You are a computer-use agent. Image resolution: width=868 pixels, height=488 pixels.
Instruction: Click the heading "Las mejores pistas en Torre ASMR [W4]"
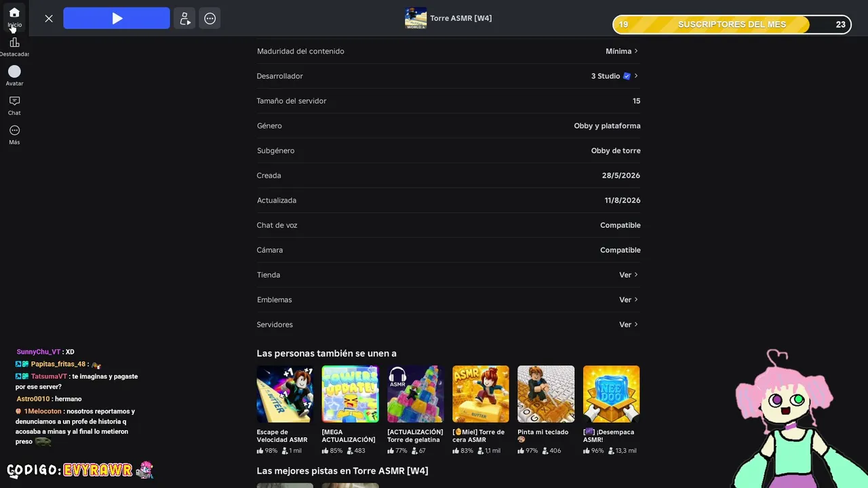pos(342,470)
